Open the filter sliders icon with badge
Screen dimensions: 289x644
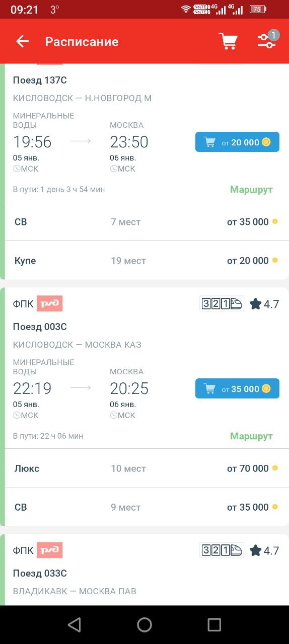click(x=267, y=40)
